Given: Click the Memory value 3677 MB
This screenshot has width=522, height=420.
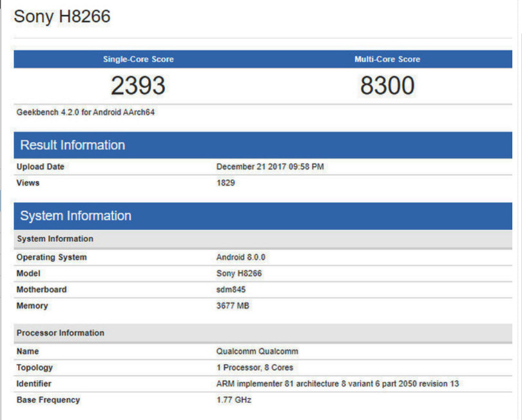Looking at the screenshot, I should 233,305.
